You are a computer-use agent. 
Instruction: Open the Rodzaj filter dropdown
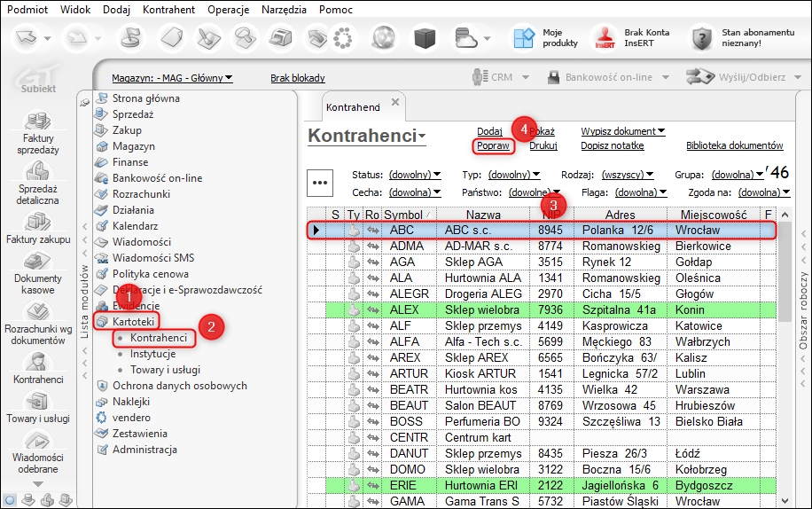627,175
